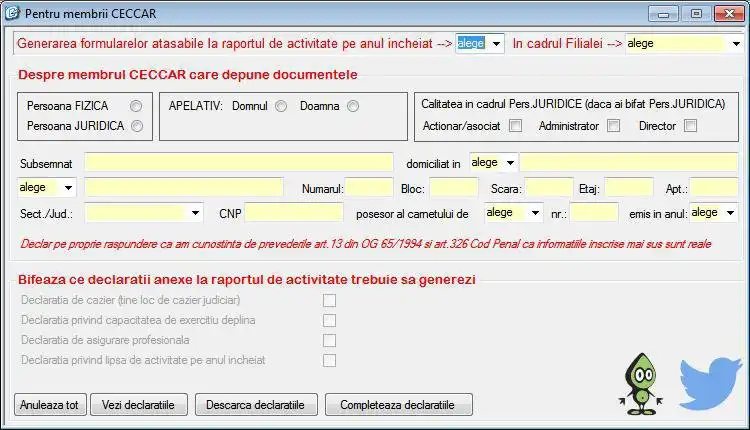Focus the Apt. input field

714,187
